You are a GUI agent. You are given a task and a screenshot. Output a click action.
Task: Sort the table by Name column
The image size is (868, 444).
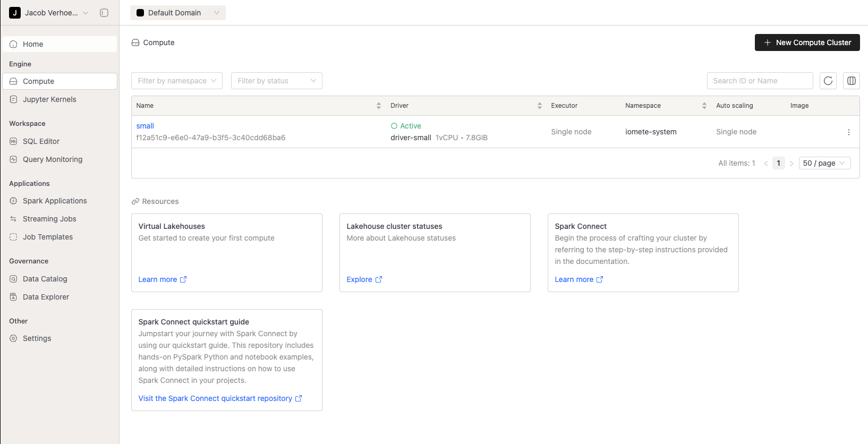pyautogui.click(x=378, y=106)
